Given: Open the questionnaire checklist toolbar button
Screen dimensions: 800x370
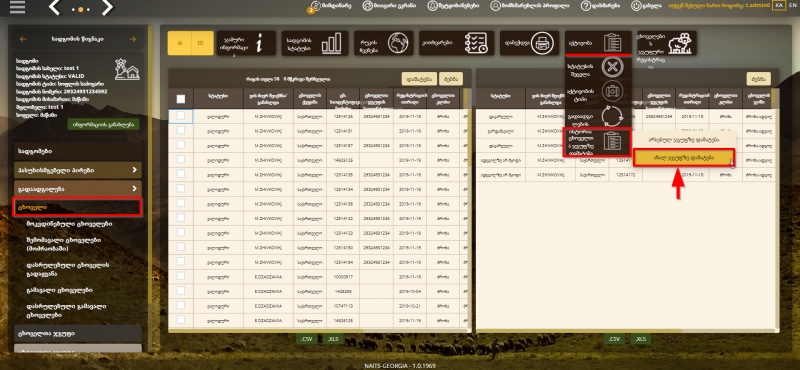Looking at the screenshot, I should [457, 43].
